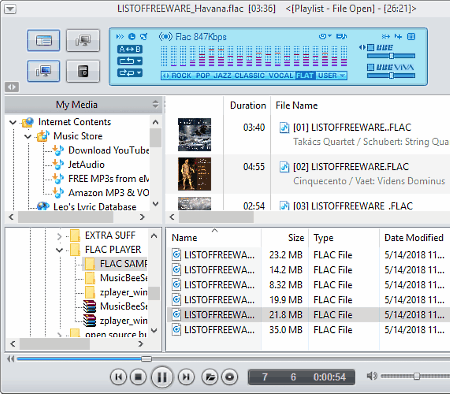Collapse the Music Store tree node

pyautogui.click(x=28, y=136)
